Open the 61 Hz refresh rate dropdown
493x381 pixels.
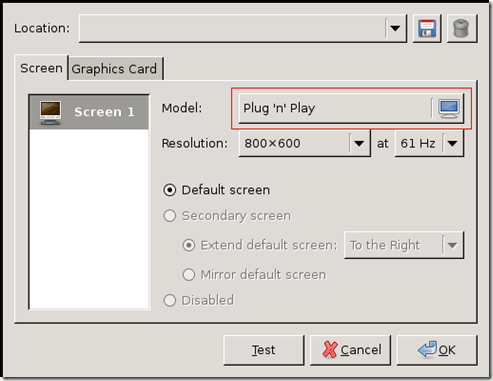[x=429, y=143]
